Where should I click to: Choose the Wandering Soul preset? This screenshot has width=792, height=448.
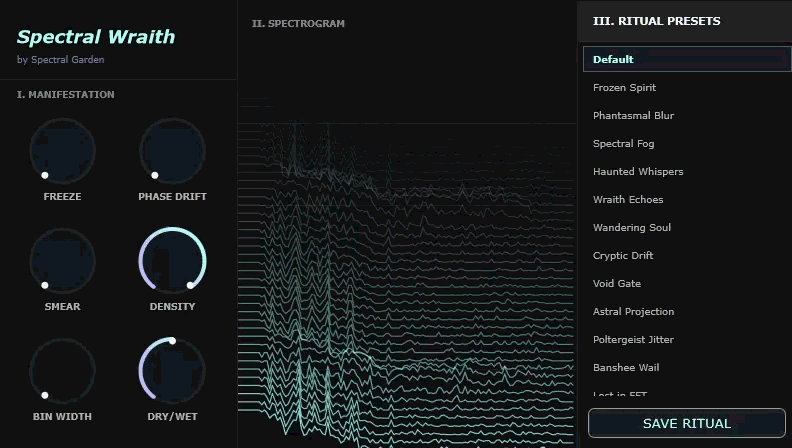click(x=687, y=227)
